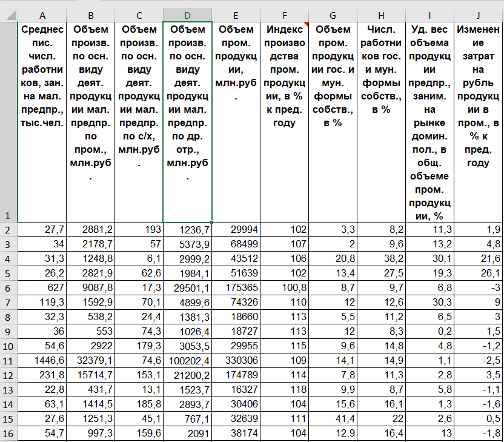
Task: Click cell with value 29501,1
Action: 187,287
